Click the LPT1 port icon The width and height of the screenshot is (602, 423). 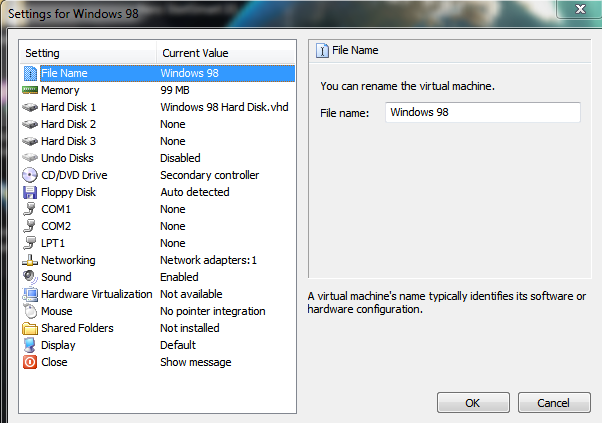30,243
